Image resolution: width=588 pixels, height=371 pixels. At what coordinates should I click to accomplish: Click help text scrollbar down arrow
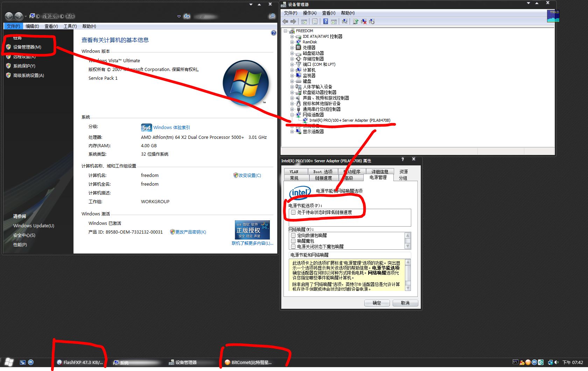(407, 288)
